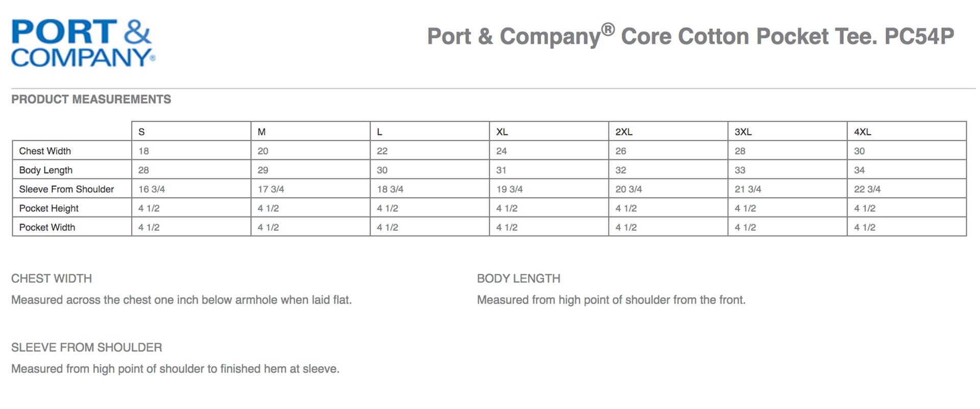This screenshot has width=980, height=409.
Task: Click the body length value for 3XL
Action: tap(740, 170)
